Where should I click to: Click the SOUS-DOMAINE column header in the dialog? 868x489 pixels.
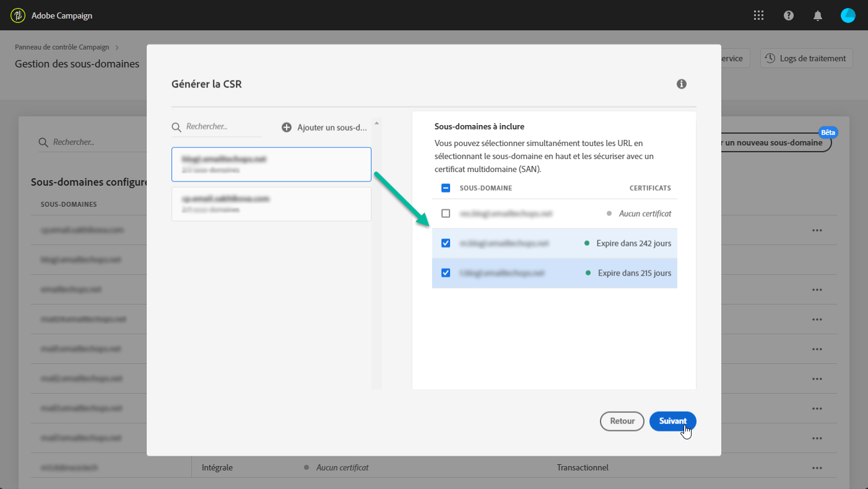(486, 188)
